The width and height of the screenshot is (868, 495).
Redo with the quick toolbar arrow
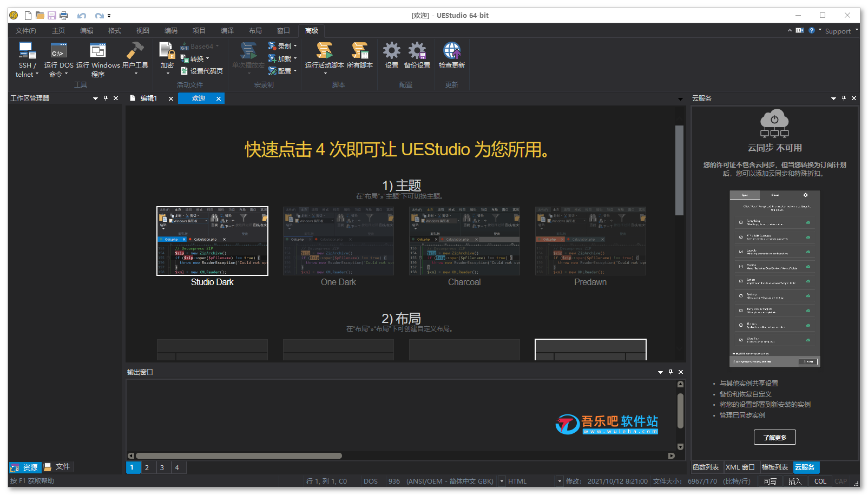(99, 16)
